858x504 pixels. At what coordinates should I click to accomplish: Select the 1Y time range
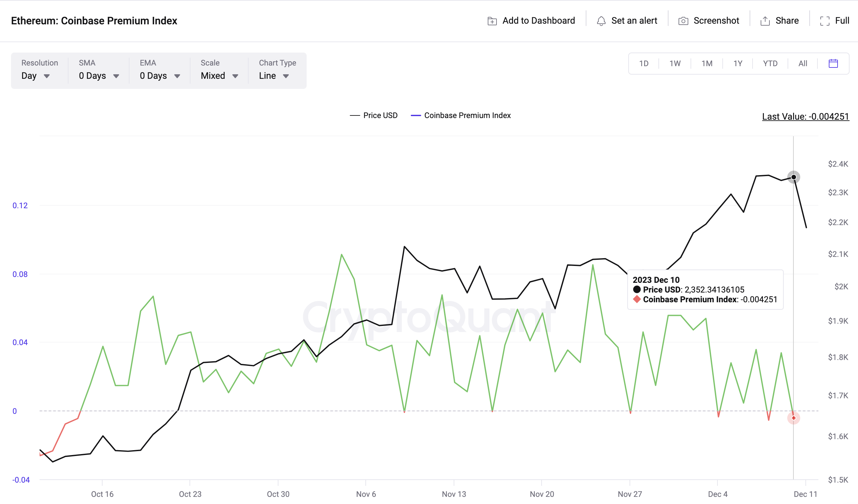[738, 64]
